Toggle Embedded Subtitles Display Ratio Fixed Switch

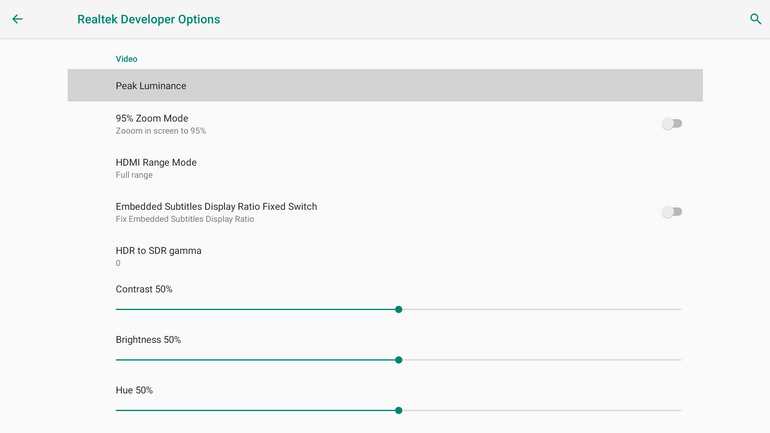coord(672,212)
